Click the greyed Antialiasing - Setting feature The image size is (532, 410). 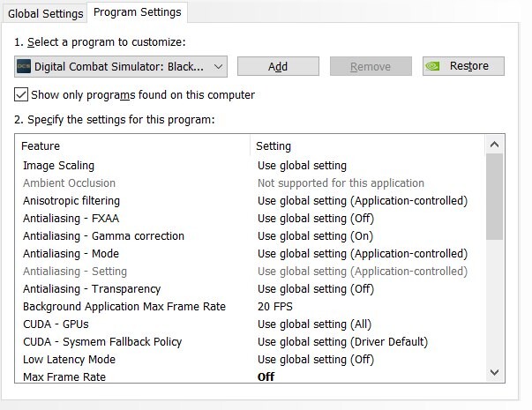point(75,272)
